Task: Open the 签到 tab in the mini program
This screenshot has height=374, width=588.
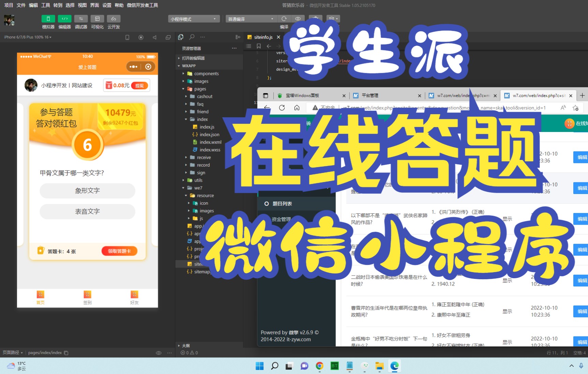Action: tap(88, 298)
